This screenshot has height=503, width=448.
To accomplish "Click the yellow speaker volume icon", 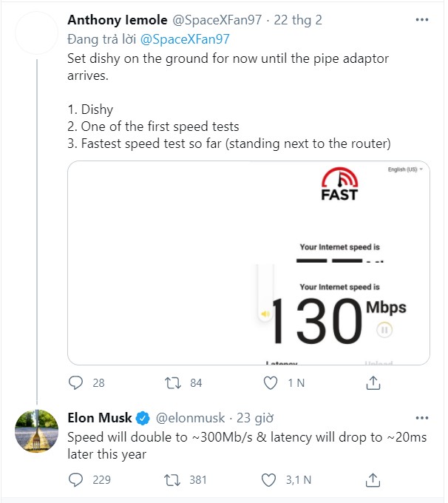I will 265,314.
